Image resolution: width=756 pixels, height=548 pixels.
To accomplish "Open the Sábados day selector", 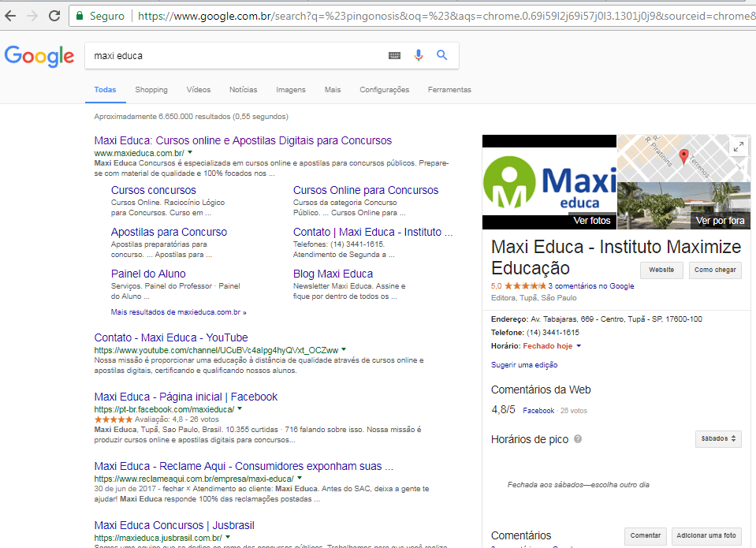I will (718, 439).
